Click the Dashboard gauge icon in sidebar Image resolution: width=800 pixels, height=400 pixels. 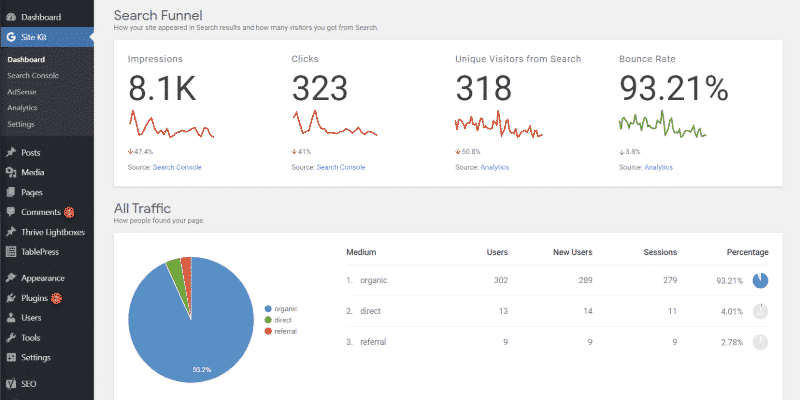coord(11,17)
